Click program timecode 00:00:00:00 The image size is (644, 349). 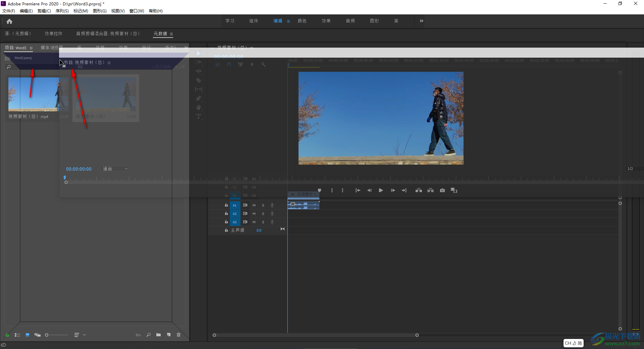[x=79, y=169]
